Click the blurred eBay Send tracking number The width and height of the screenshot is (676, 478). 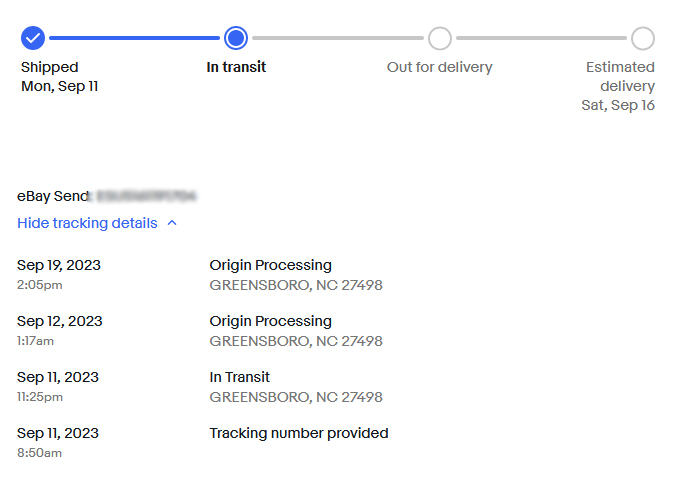point(147,196)
